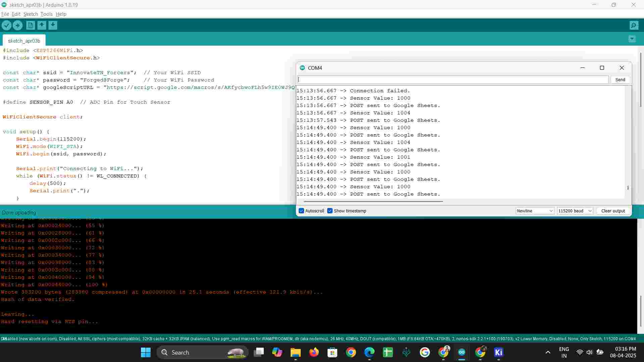Switch to Arduino IDE taskbar icon
The height and width of the screenshot is (362, 644).
pyautogui.click(x=461, y=352)
